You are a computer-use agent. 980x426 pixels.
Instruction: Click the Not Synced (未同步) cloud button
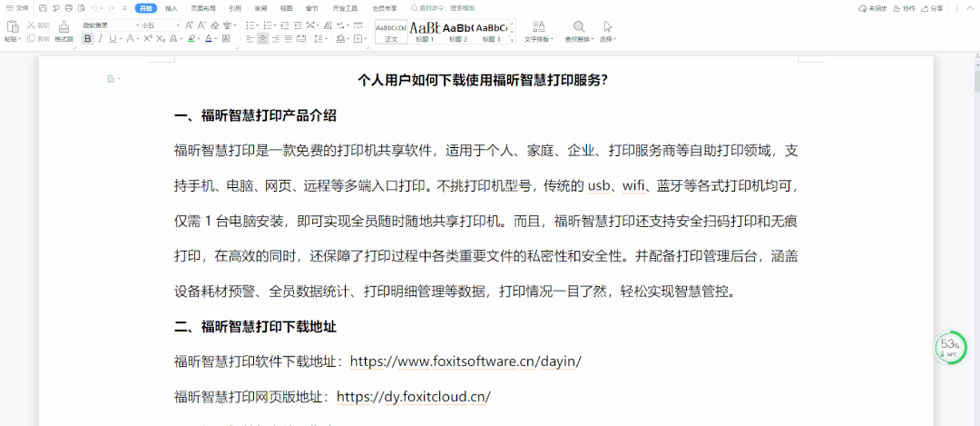coord(873,8)
